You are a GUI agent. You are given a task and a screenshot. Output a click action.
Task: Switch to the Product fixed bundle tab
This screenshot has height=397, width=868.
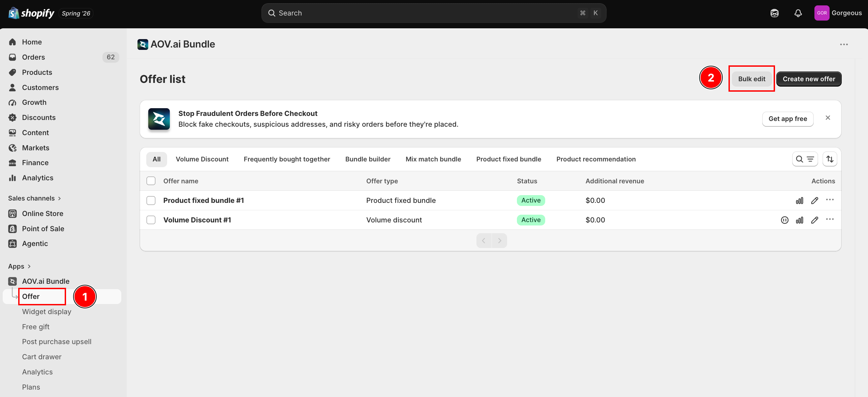(509, 159)
